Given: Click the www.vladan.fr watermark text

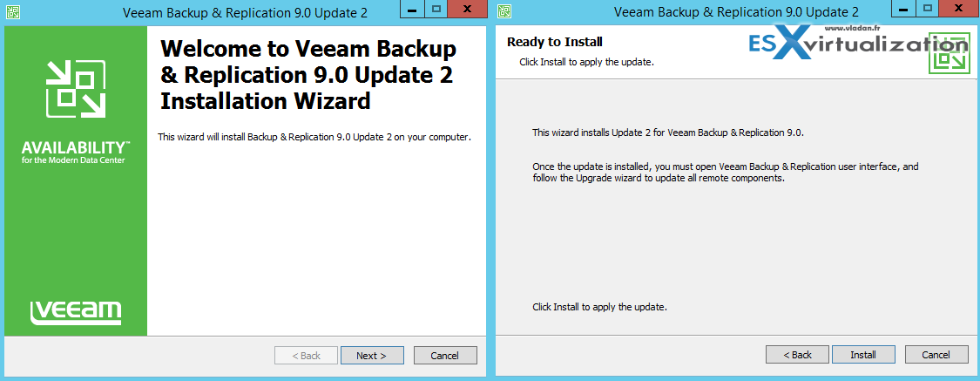Looking at the screenshot, I should (850, 29).
